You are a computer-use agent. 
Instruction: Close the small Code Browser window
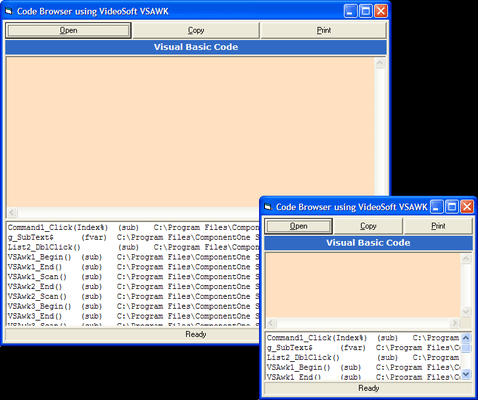pos(467,207)
